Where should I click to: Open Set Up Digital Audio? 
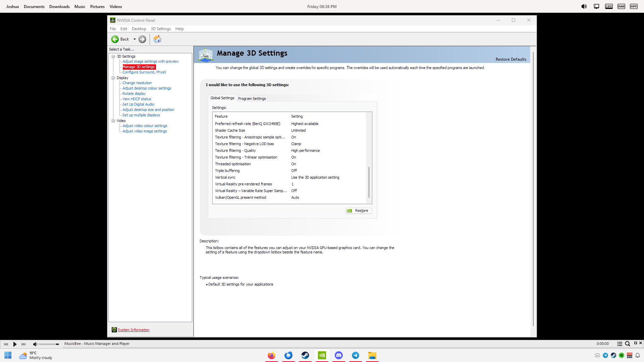138,104
